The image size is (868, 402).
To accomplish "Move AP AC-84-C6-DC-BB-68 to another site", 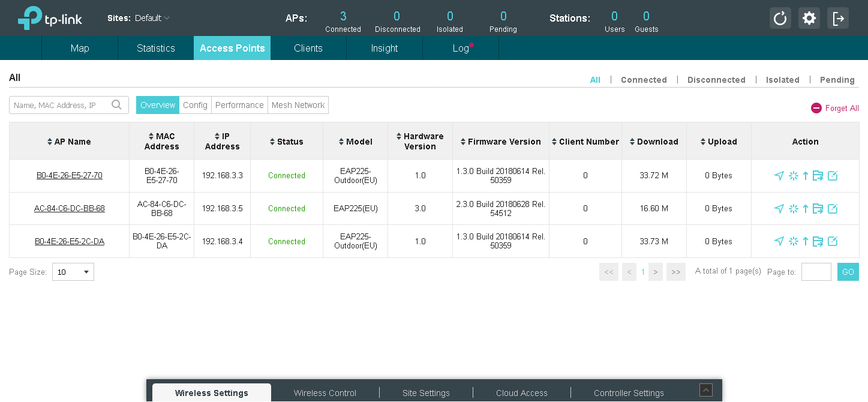I will pos(818,209).
